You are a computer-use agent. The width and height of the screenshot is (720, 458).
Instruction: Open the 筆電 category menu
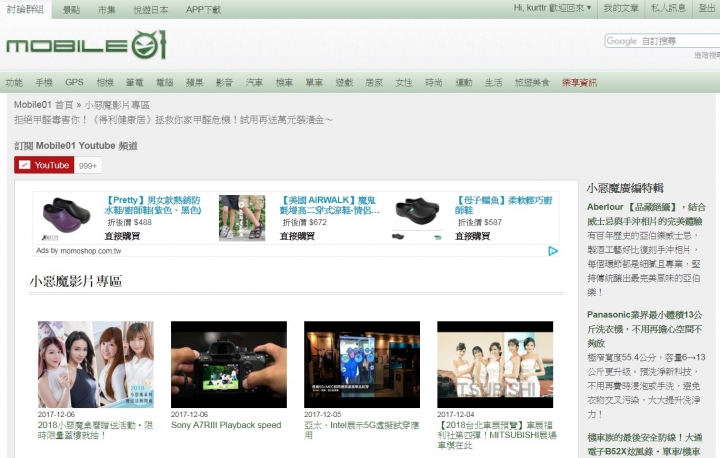(x=135, y=83)
